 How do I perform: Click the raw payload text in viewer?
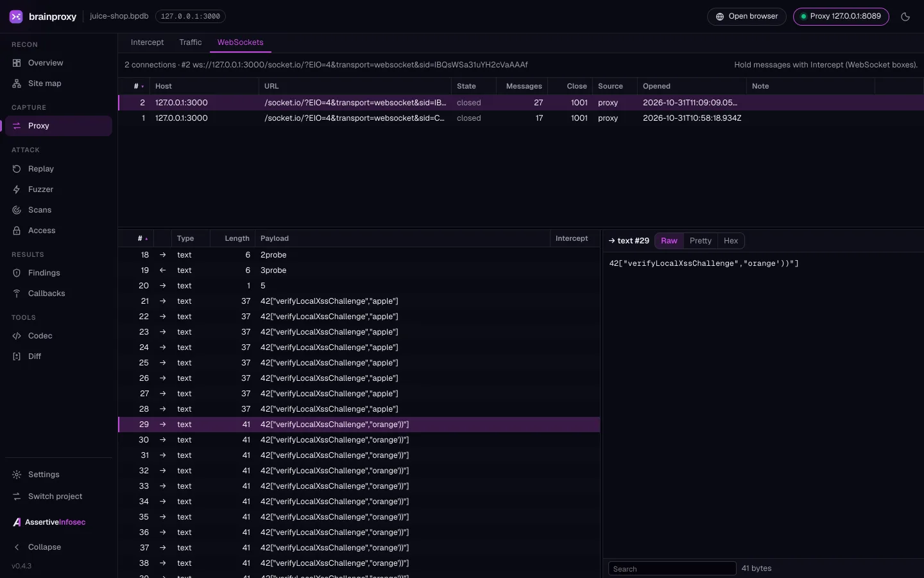(704, 263)
